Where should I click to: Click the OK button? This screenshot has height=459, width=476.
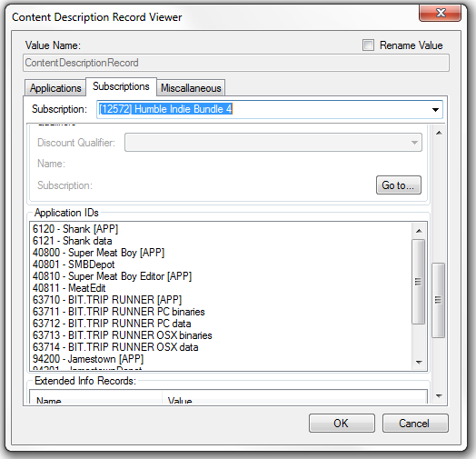tap(342, 423)
